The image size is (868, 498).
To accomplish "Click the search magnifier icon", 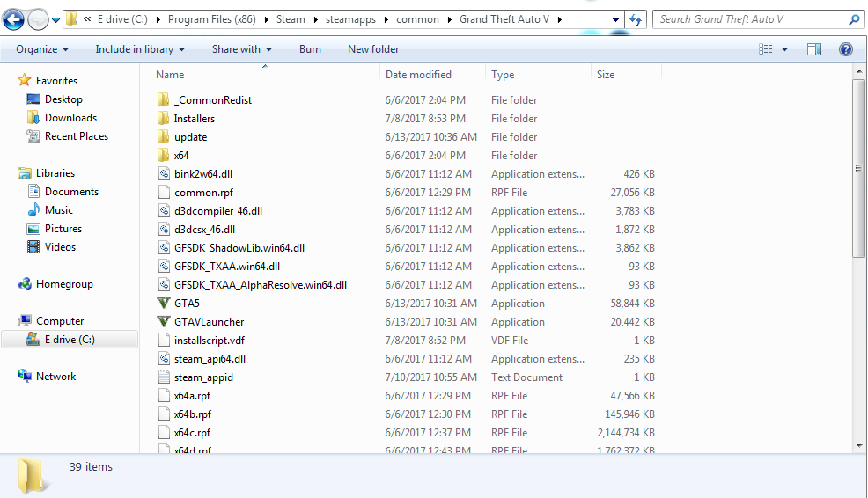I will [854, 20].
